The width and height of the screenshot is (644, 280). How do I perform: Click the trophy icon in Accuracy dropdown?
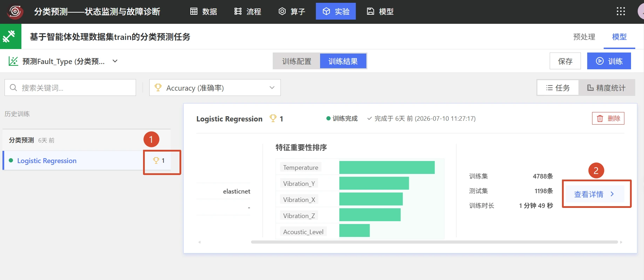(x=158, y=87)
